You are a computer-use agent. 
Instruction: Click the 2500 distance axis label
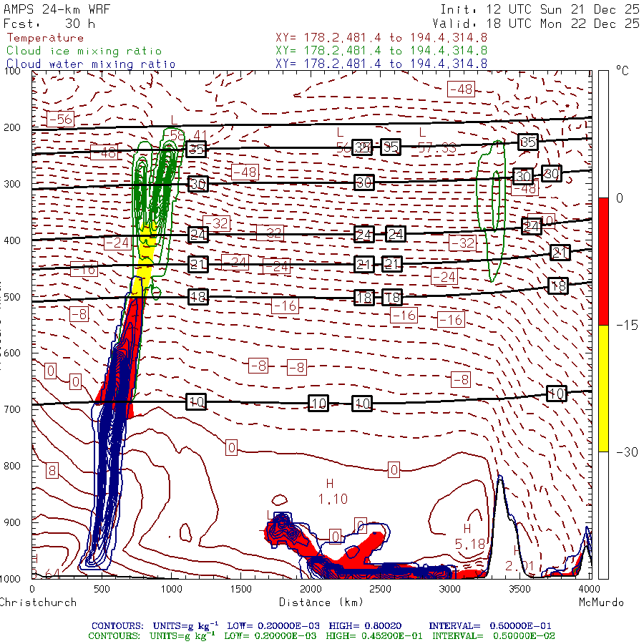(x=381, y=589)
